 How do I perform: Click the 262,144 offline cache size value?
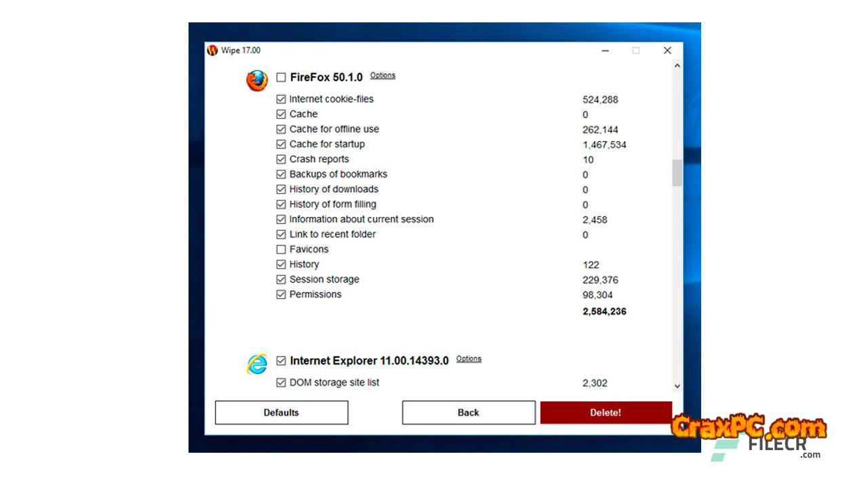click(600, 129)
